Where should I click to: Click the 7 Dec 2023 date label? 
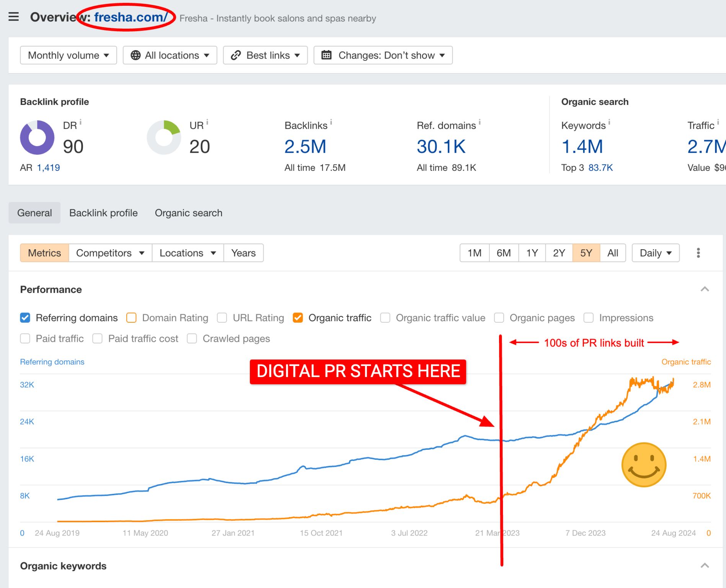[x=586, y=533]
